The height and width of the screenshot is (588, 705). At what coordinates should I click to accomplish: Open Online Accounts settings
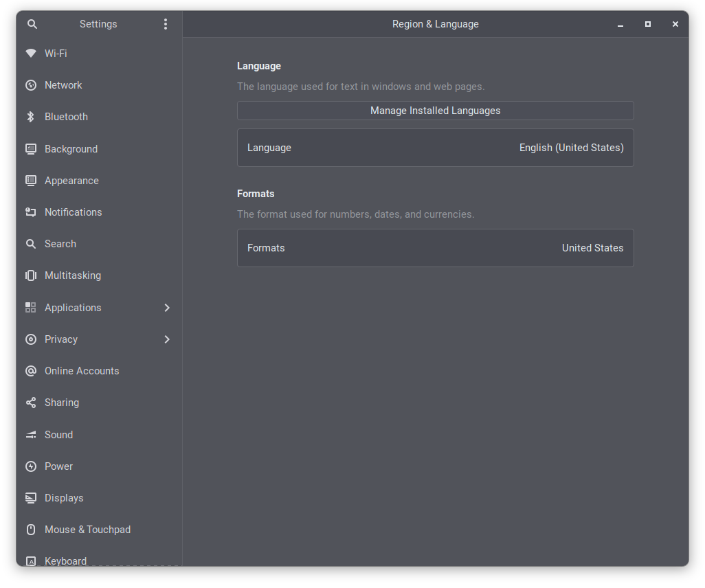82,371
